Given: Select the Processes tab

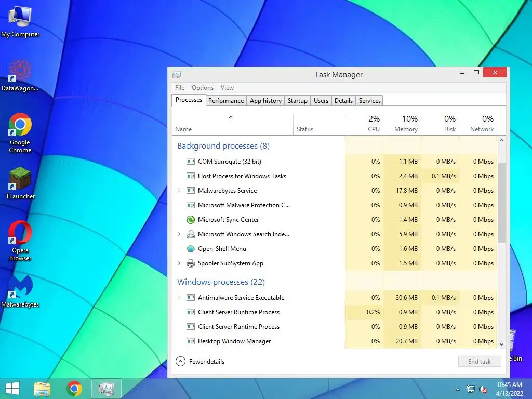Looking at the screenshot, I should 189,100.
